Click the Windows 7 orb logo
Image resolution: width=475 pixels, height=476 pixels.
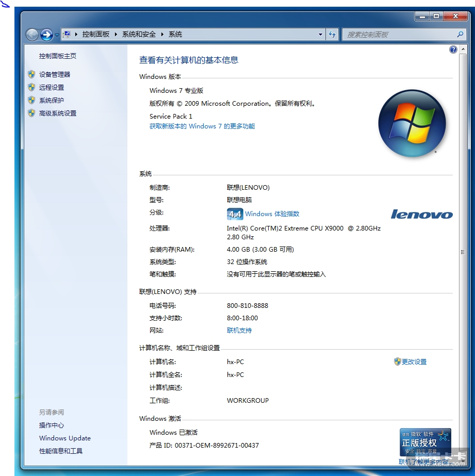tap(412, 123)
